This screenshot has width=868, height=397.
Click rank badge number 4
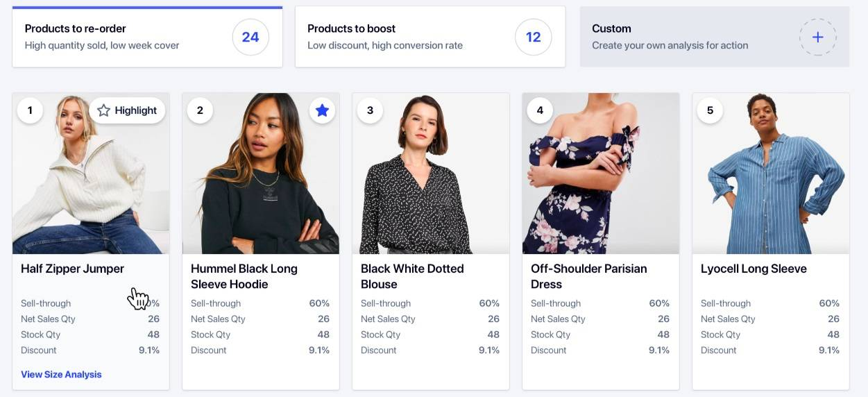coord(540,110)
